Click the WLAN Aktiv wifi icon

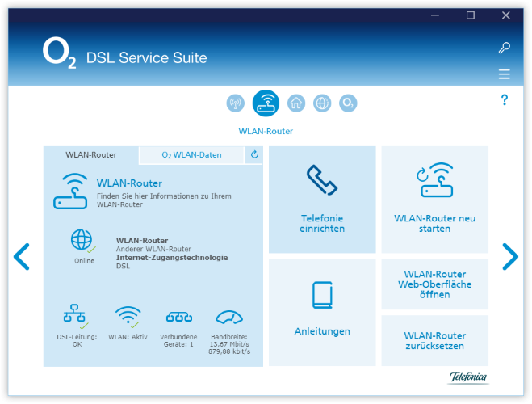[x=128, y=316]
